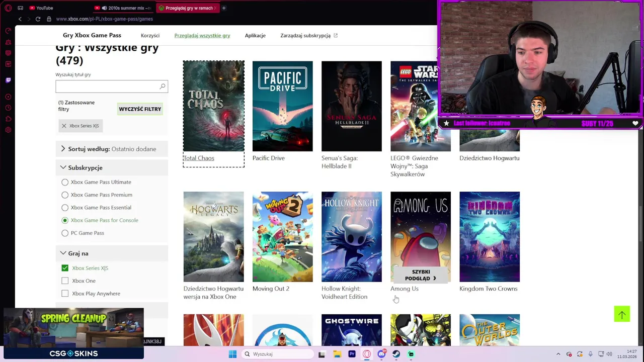
Task: Open Kingdom Two Crowns cover image
Action: (x=490, y=237)
